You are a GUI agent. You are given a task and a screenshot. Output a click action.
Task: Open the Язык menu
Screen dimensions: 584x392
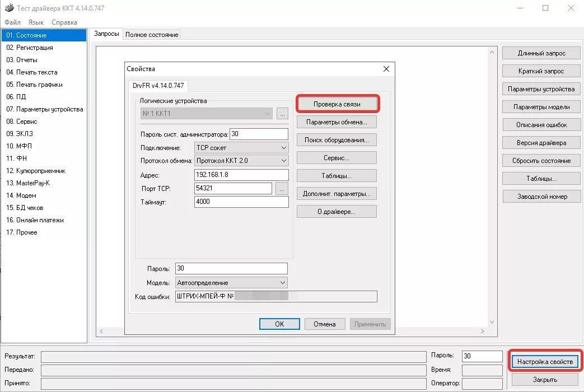(x=36, y=22)
